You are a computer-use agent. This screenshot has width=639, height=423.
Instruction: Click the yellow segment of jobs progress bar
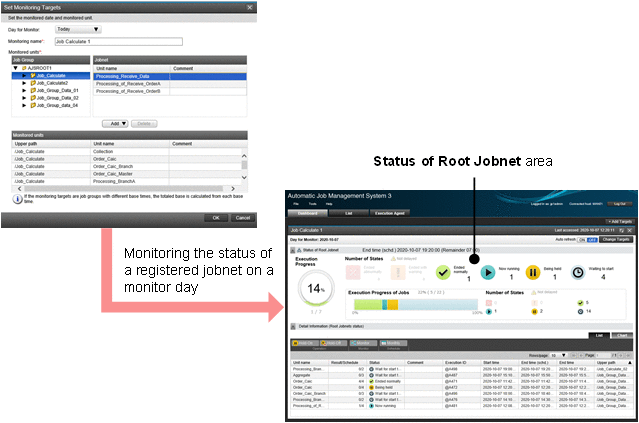point(392,304)
